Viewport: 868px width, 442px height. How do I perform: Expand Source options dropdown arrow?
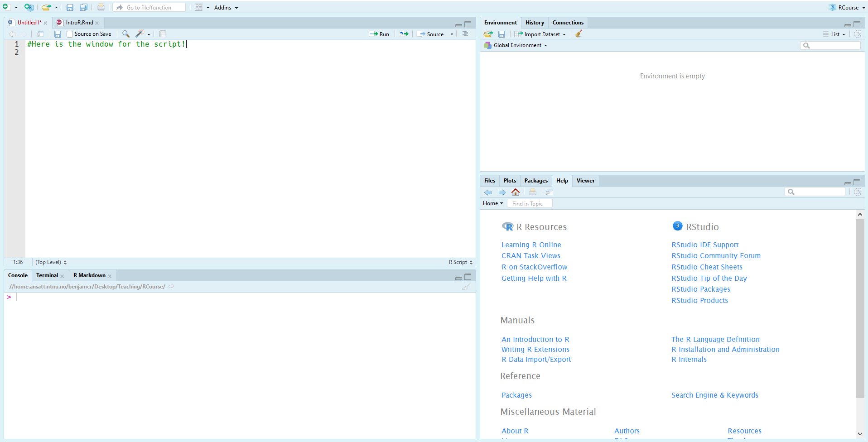(452, 34)
